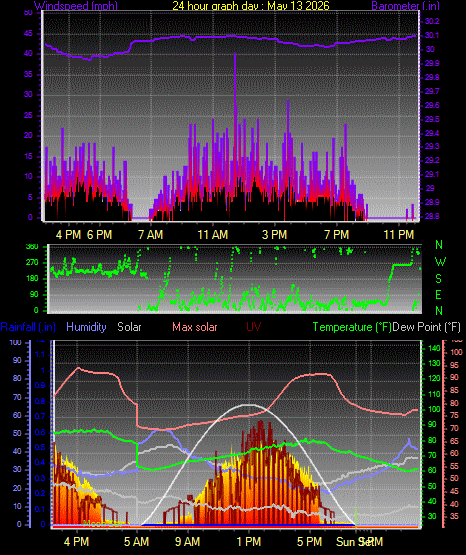Click the '7 AM' label on wind graph
Viewport: 466px width, 555px height.
pos(151,235)
